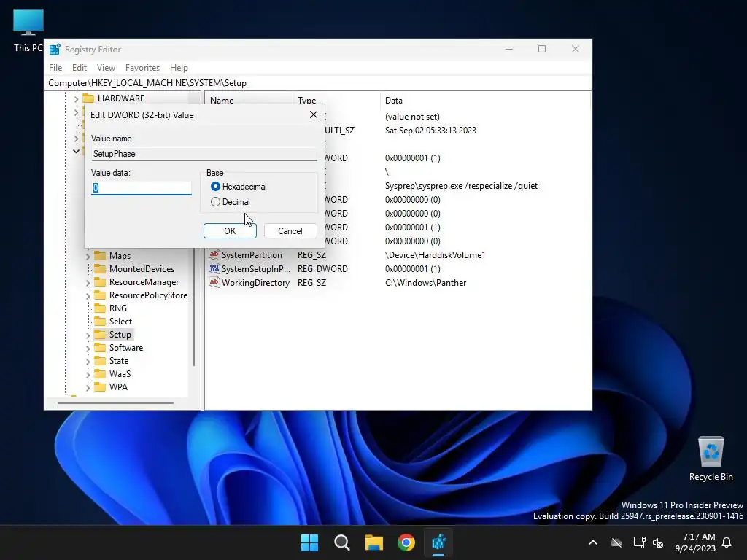
Task: Open the Windows Start button
Action: click(309, 542)
